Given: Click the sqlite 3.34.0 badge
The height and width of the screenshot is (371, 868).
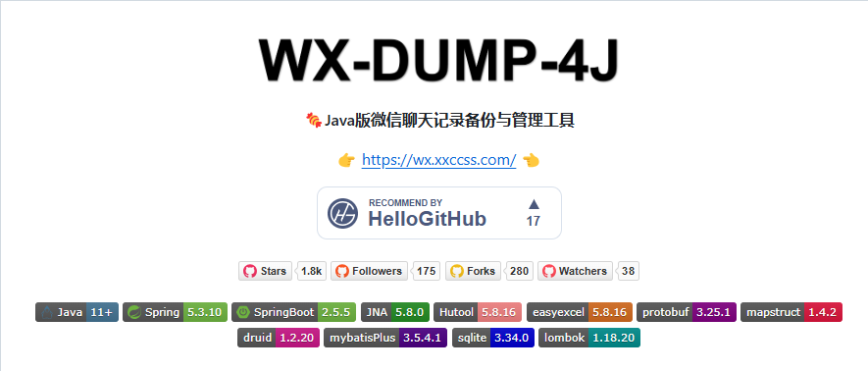Looking at the screenshot, I should [493, 338].
